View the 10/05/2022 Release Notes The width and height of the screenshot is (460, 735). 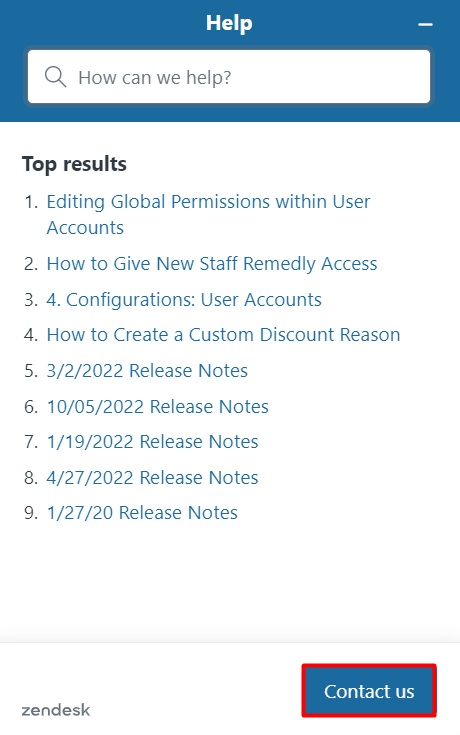pos(158,406)
